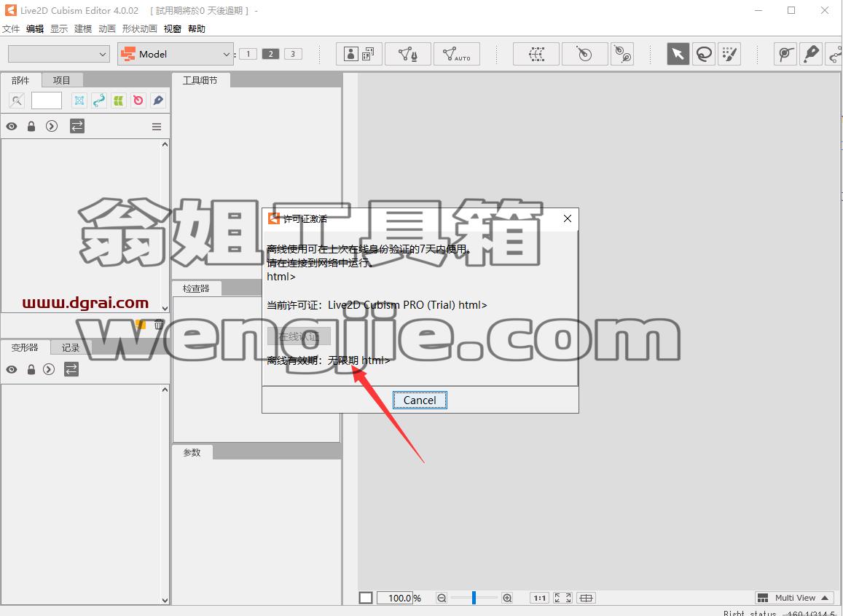This screenshot has width=843, height=616.
Task: Click swap arrows icon in 变形器 panel
Action: [71, 369]
